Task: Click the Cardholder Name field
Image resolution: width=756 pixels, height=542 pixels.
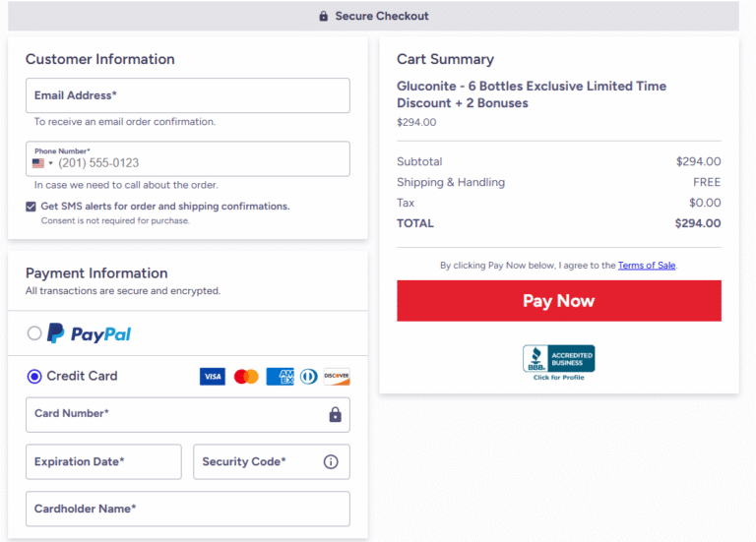Action: 187,509
